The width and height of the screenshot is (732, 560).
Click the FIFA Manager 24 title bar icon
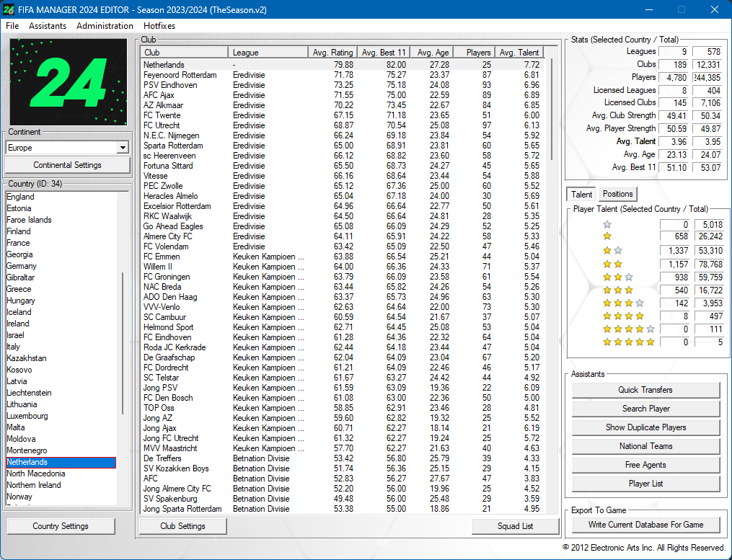[9, 9]
